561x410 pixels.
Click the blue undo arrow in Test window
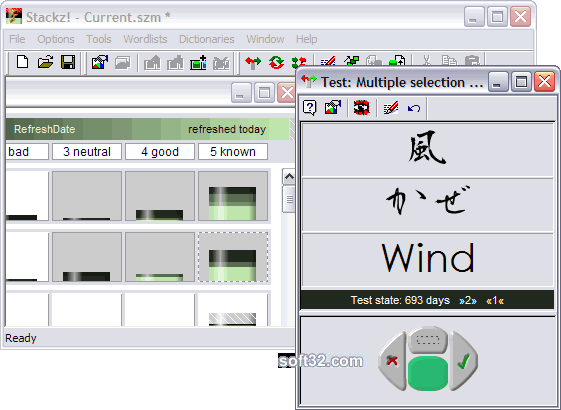(x=414, y=108)
